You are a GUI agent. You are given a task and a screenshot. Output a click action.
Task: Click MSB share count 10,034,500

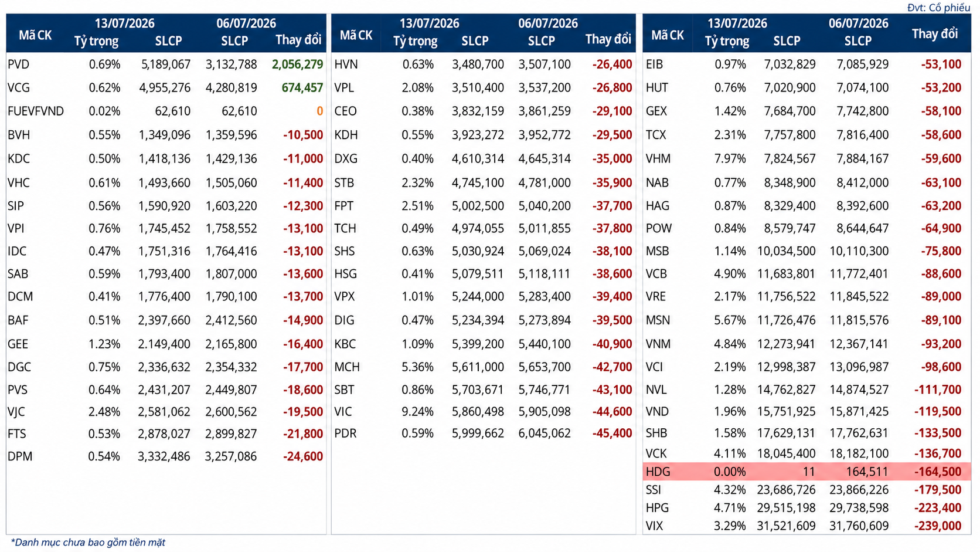click(x=787, y=252)
